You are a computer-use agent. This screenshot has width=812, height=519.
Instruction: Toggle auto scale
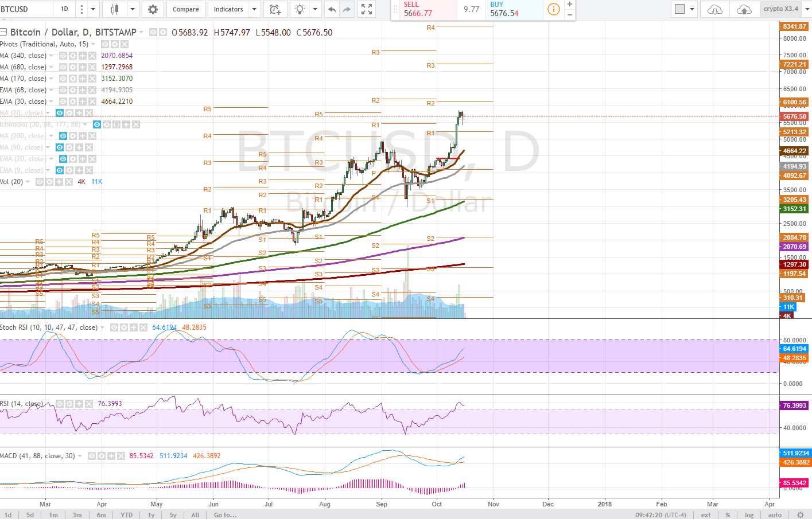click(775, 515)
